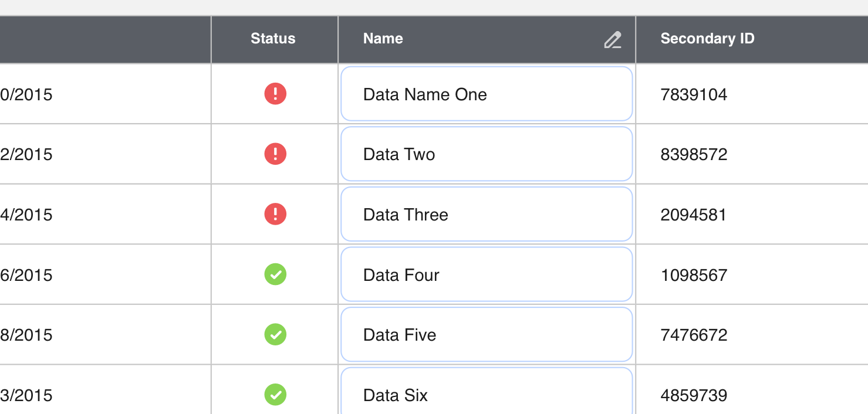Focus the Data Six name input
This screenshot has width=868, height=414.
486,393
